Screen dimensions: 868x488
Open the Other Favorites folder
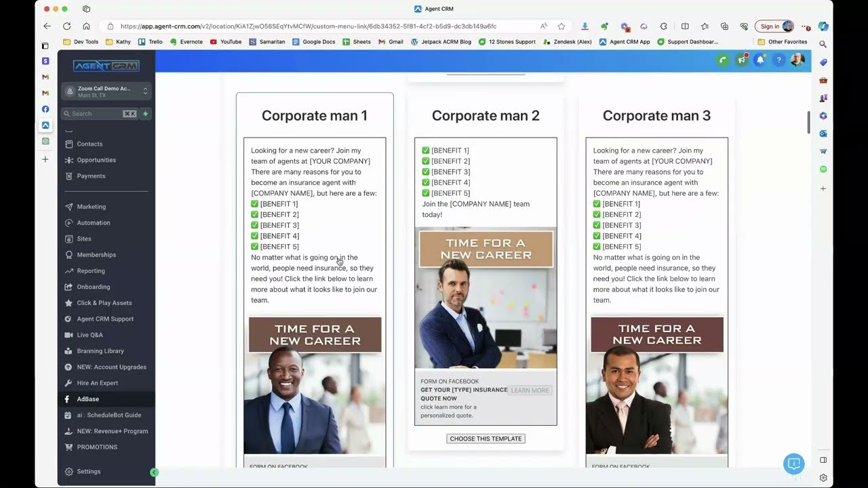(x=783, y=42)
